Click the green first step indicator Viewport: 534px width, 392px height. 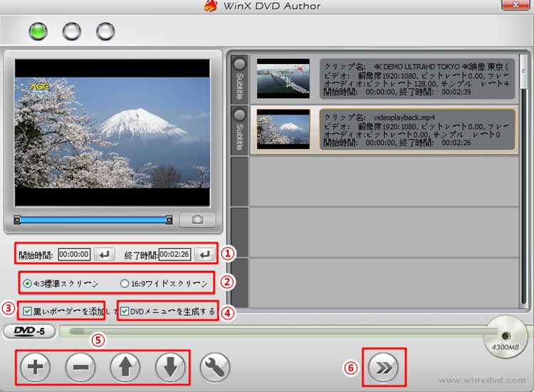coord(38,31)
